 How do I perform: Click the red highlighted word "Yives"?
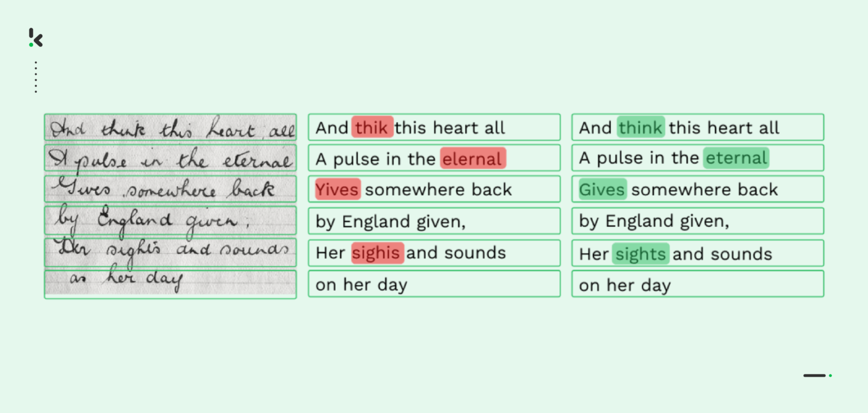coord(337,190)
